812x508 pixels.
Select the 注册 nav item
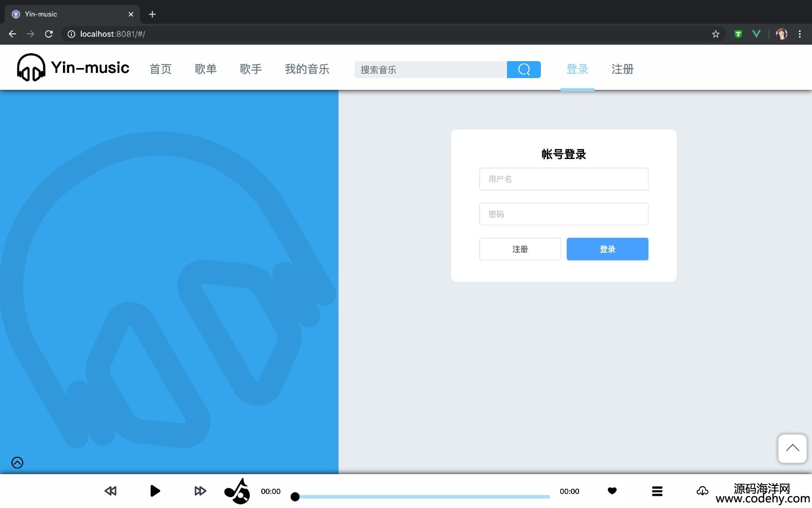click(623, 69)
